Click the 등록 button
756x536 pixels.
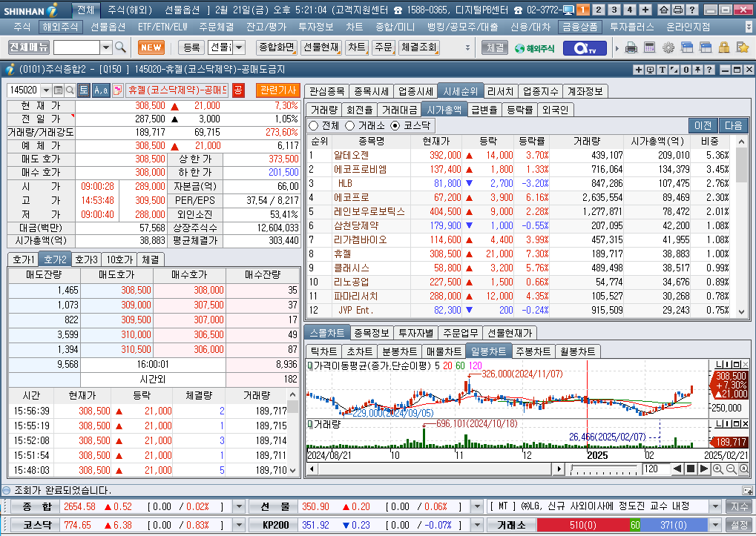(191, 47)
